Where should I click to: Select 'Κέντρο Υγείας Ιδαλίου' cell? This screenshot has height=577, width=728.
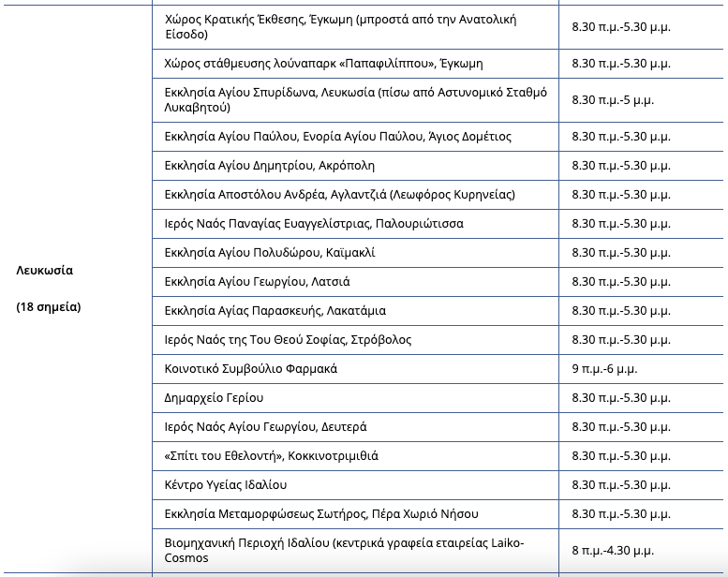355,484
